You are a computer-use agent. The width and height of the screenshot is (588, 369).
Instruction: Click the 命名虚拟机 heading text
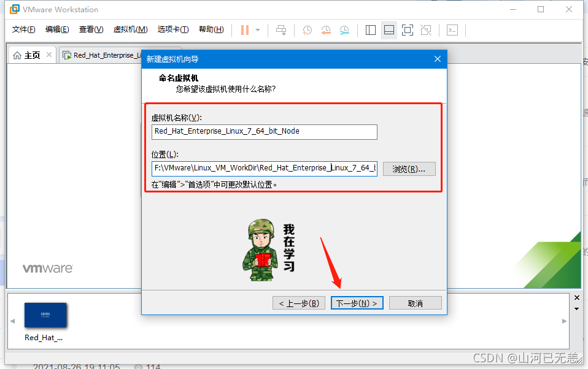pos(179,78)
